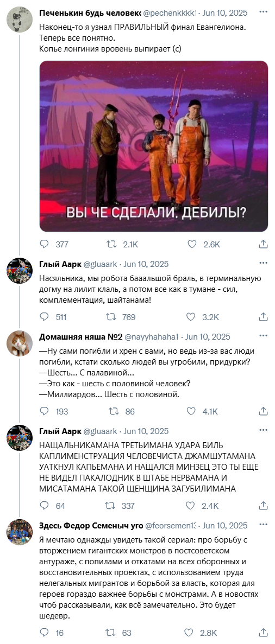Like Глый Аарк's tweet with 3.2K likes

[x=191, y=317]
